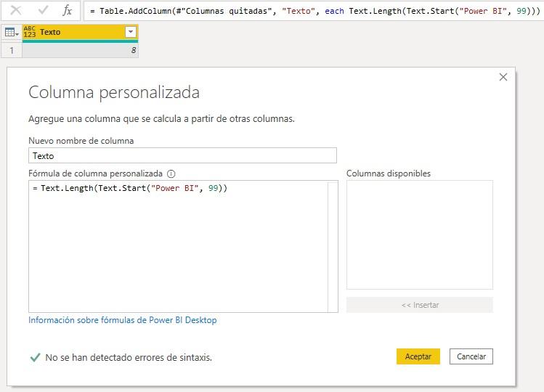Open the table menu icon beside Texto header
Screen dimensions: 544x392
click(12, 32)
